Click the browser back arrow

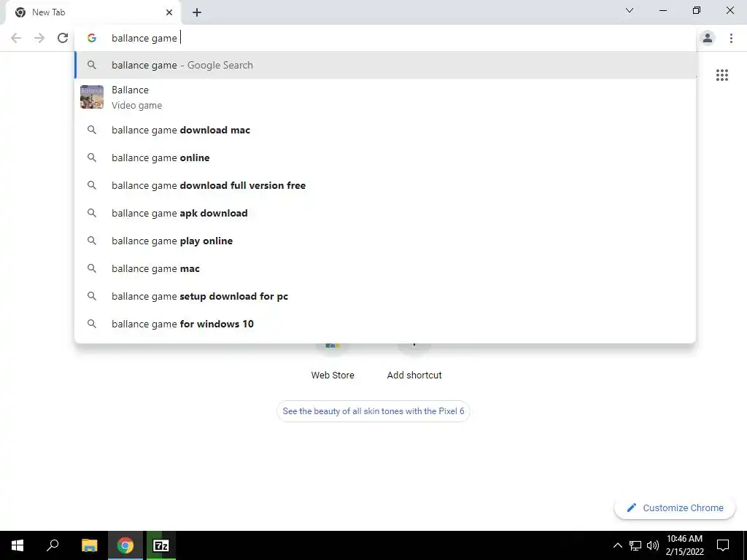(x=16, y=38)
